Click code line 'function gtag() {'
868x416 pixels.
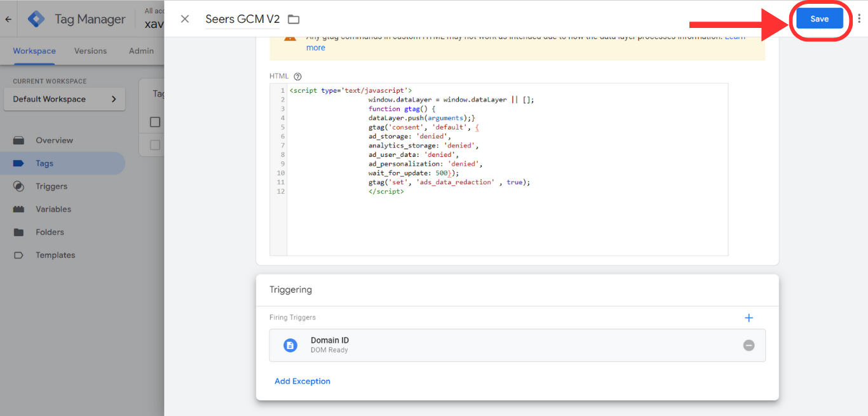pos(402,109)
